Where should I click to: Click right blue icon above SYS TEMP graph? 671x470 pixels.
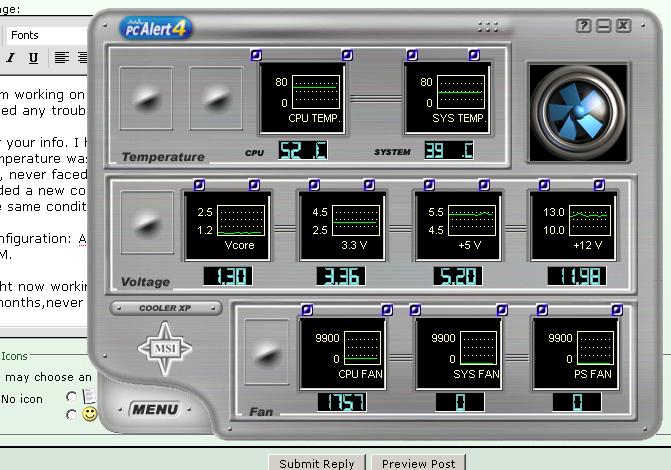474,55
